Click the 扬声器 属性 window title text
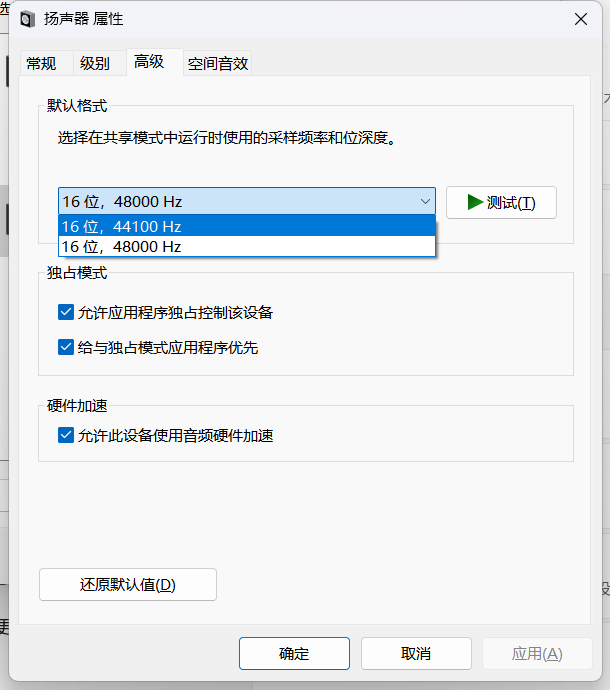This screenshot has height=690, width=610. pyautogui.click(x=84, y=20)
